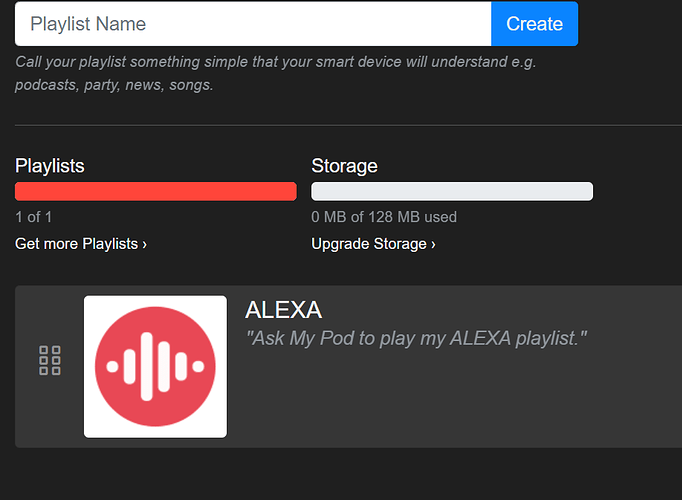Click the chevron after Get more Playlists
The width and height of the screenshot is (682, 500).
click(144, 245)
